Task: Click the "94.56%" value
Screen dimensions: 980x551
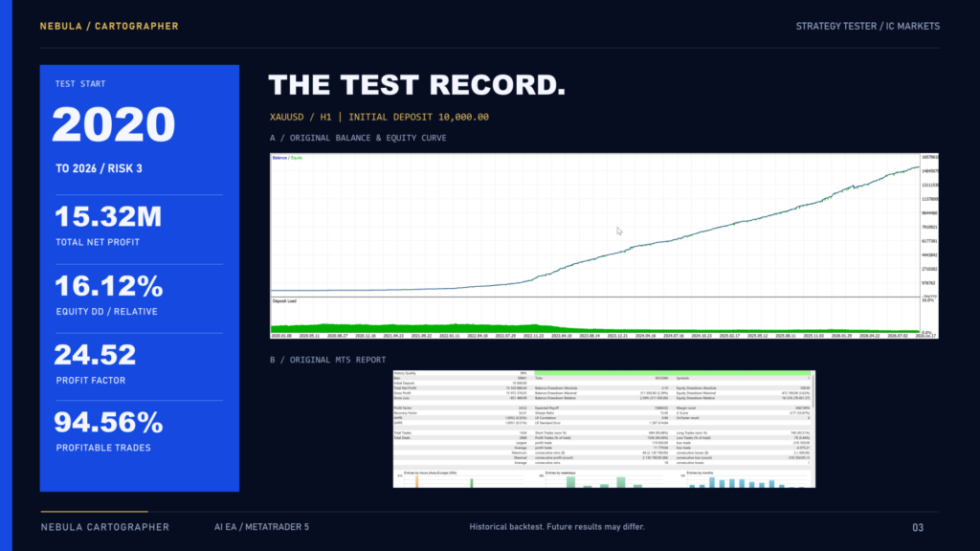Action: click(x=109, y=422)
